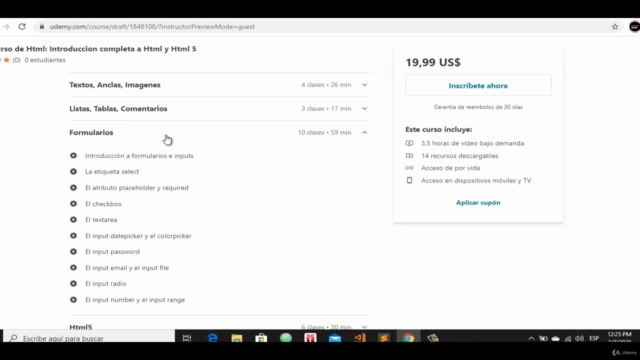Open the browser profile avatar
This screenshot has width=640, height=360.
click(635, 27)
